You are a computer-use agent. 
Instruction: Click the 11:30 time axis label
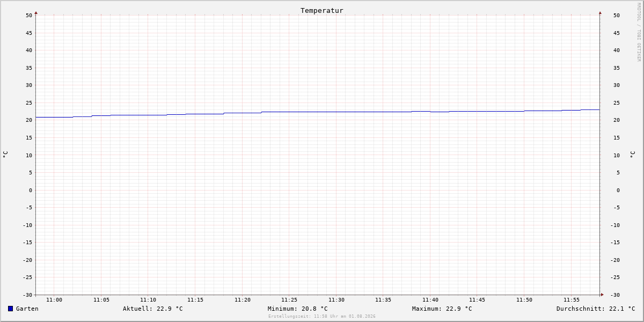[x=336, y=300]
